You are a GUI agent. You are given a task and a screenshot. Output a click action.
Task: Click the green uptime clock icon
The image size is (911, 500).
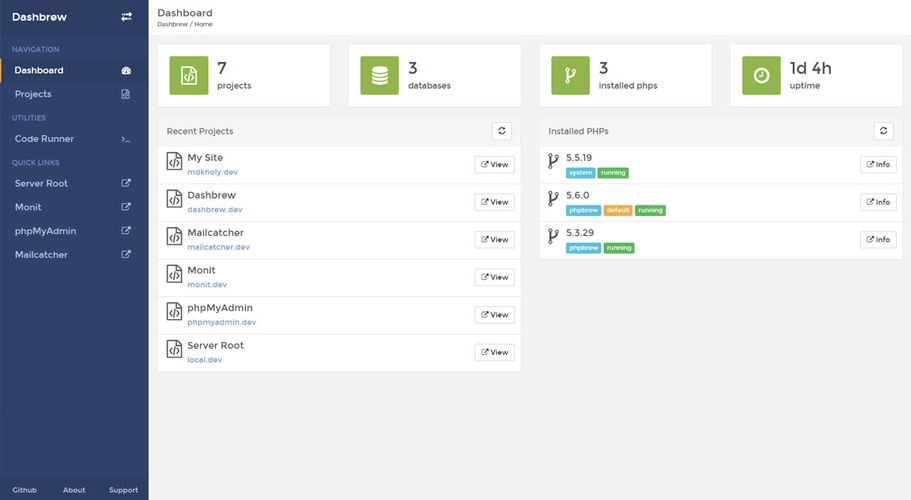(x=761, y=75)
